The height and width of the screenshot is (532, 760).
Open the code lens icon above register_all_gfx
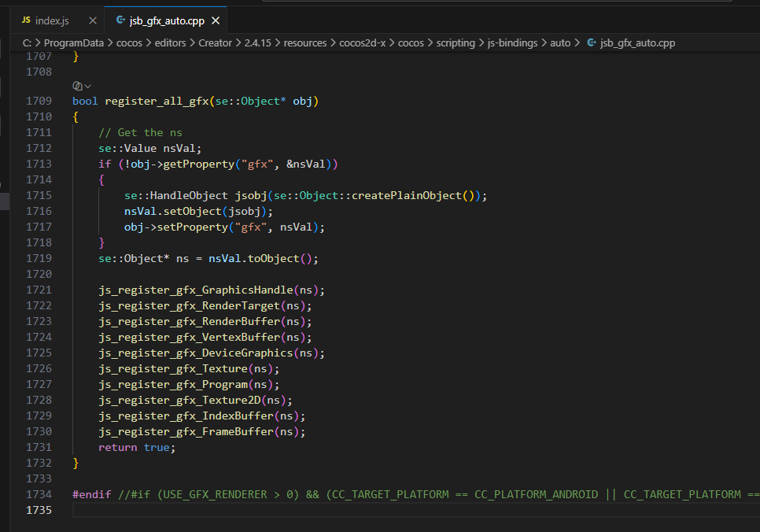(x=77, y=86)
